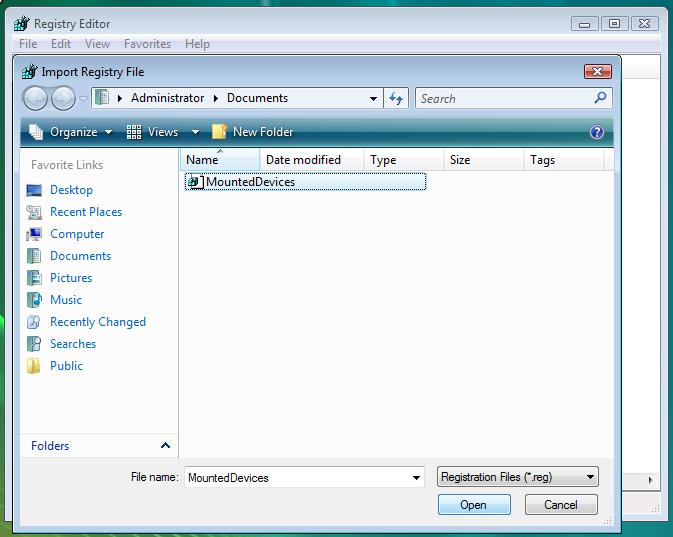Click the Music sidebar icon

tap(34, 300)
